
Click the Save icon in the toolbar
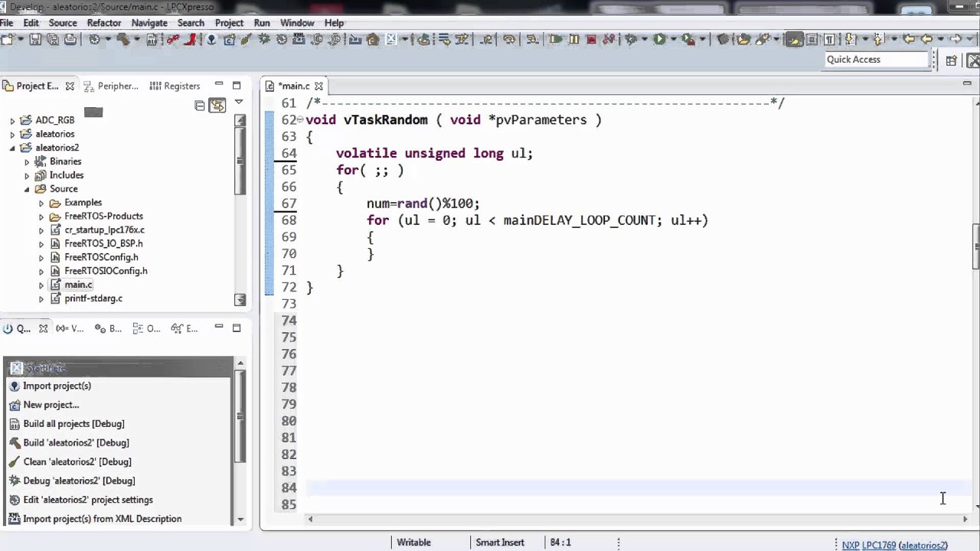35,39
